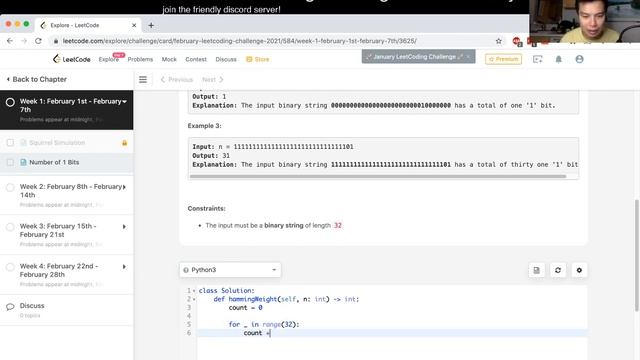Reload the page with refresh icon
The image size is (640, 360).
click(x=38, y=41)
